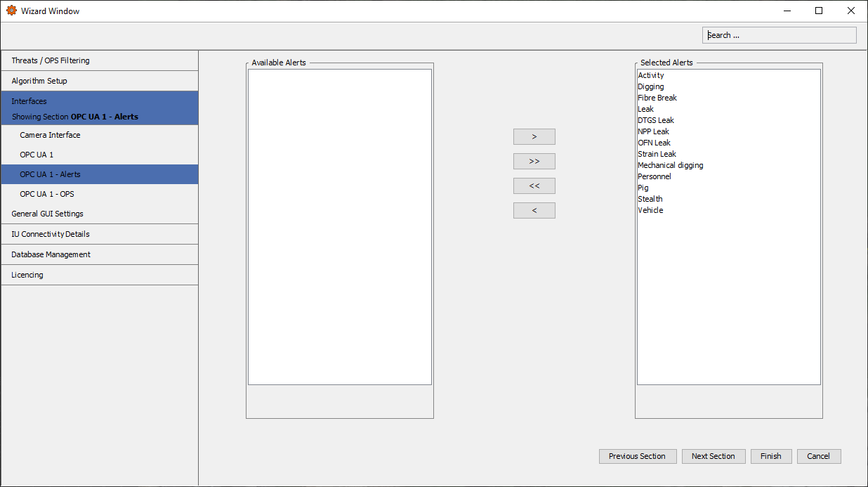Screen dimensions: 868x487
Task: Select Camera Interface in the sidebar
Action: [x=50, y=135]
